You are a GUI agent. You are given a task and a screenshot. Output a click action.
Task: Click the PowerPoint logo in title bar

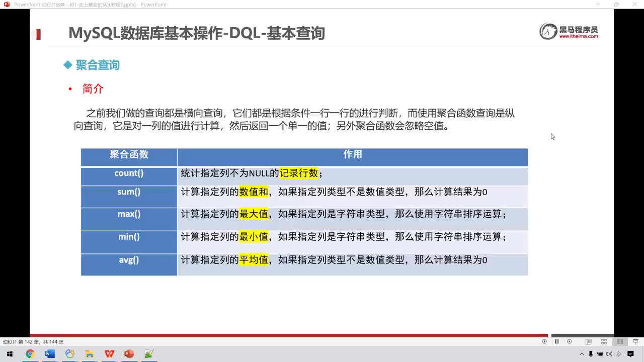7,5
